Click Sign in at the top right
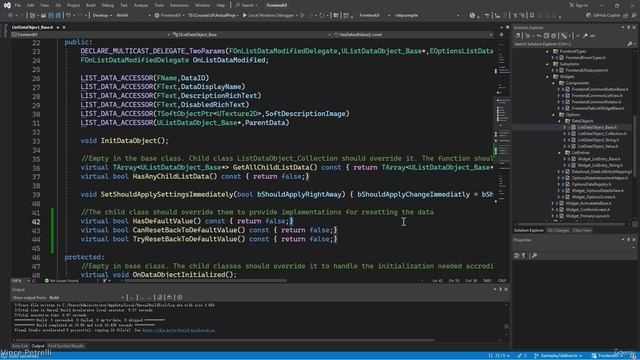 pyautogui.click(x=579, y=5)
